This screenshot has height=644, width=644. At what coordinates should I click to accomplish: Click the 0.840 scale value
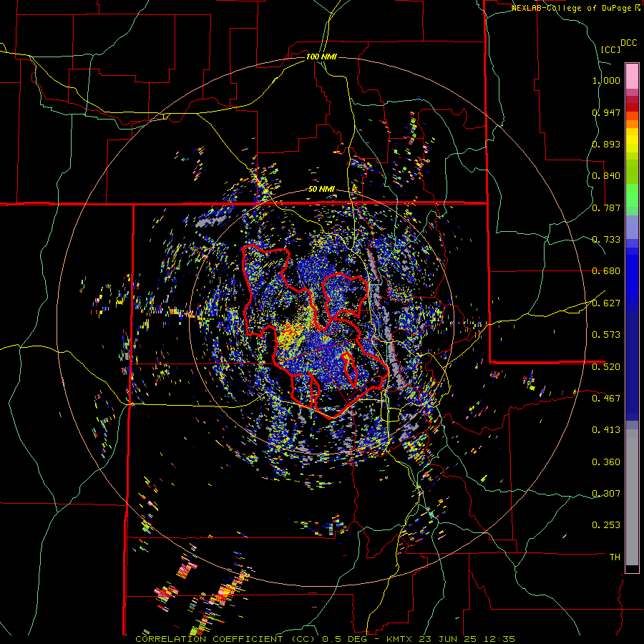tap(606, 176)
